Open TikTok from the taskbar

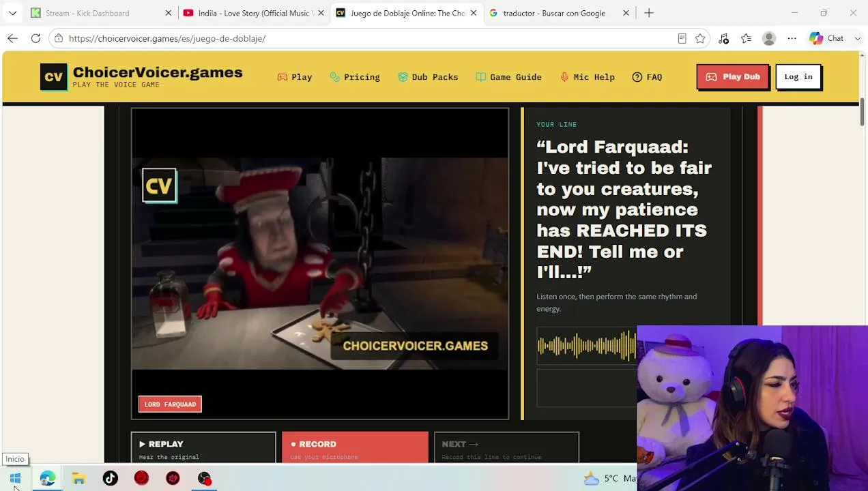[x=110, y=479]
